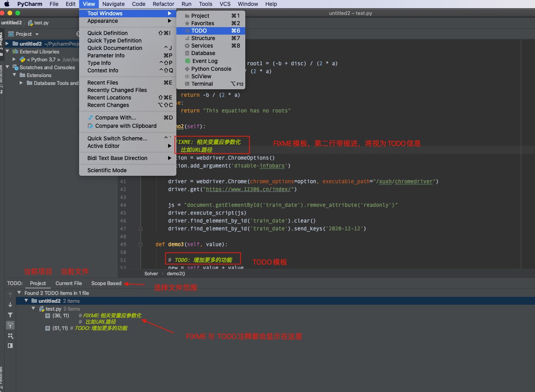Switch to Project TODO tab
Viewport: 535px width, 392px height.
tap(38, 283)
